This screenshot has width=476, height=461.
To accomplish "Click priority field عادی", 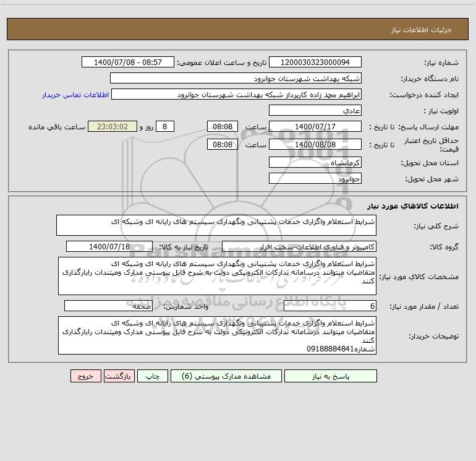I will pos(315,110).
